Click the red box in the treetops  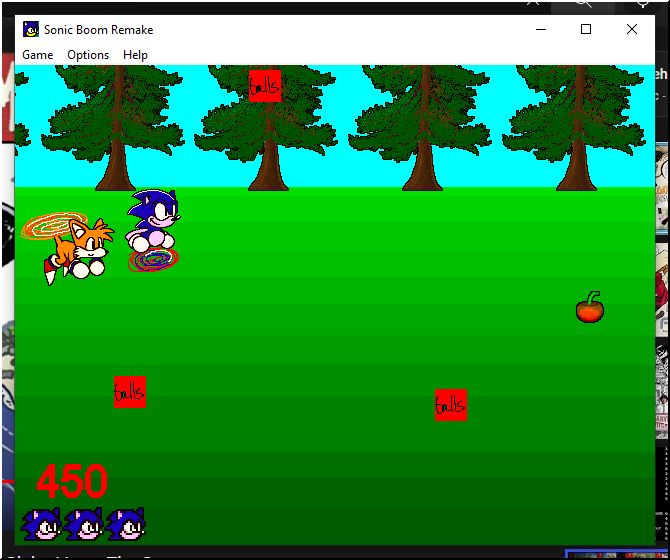pyautogui.click(x=265, y=86)
